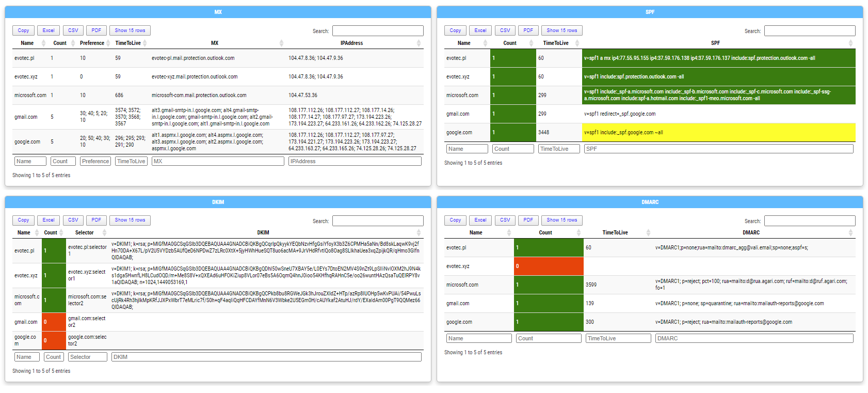Click the DMARC panel header bar
This screenshot has height=393, width=868.
(x=650, y=202)
